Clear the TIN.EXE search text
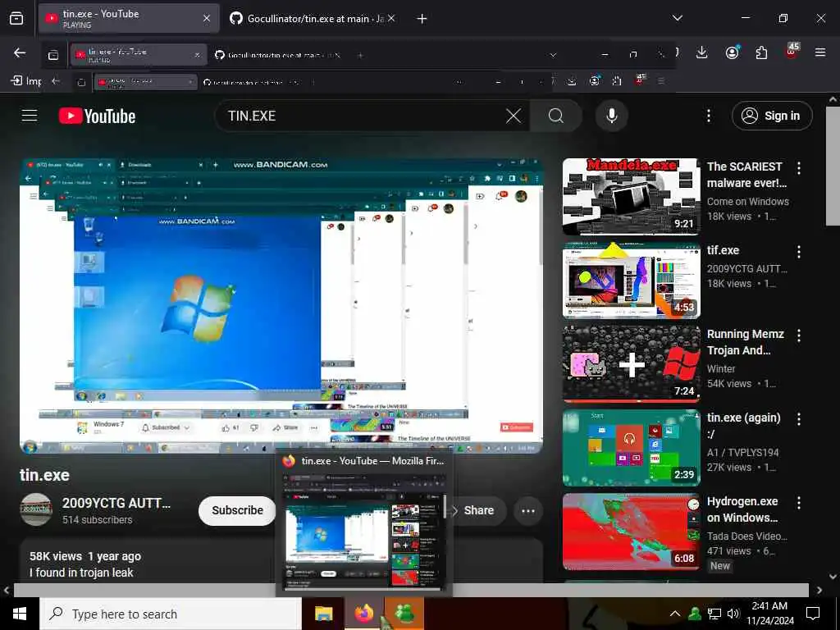 514,116
